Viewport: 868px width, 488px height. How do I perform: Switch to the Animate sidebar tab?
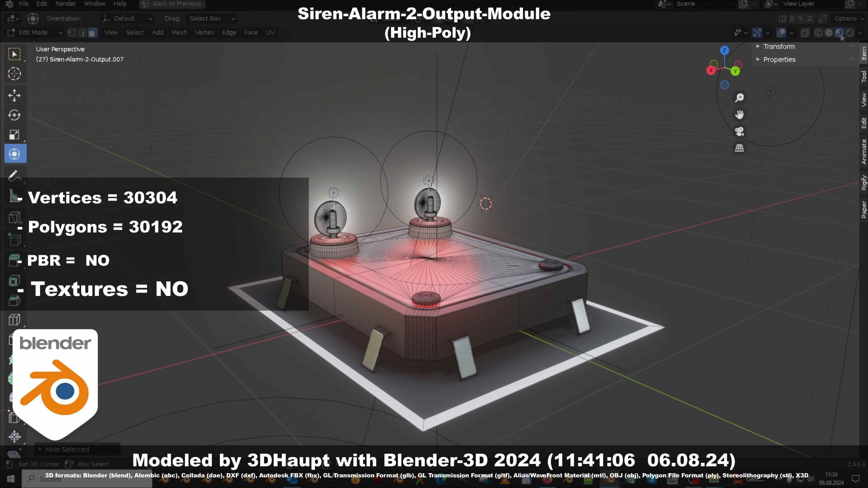click(864, 152)
